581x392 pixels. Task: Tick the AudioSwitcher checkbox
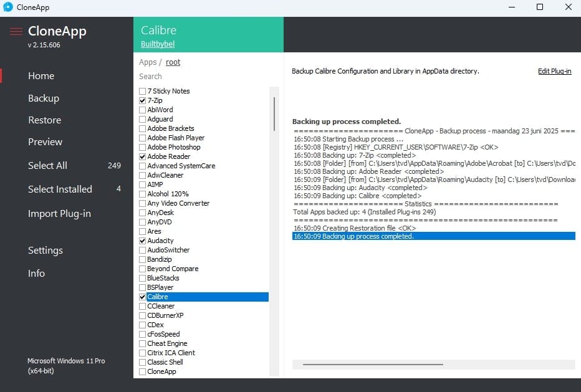pos(142,250)
